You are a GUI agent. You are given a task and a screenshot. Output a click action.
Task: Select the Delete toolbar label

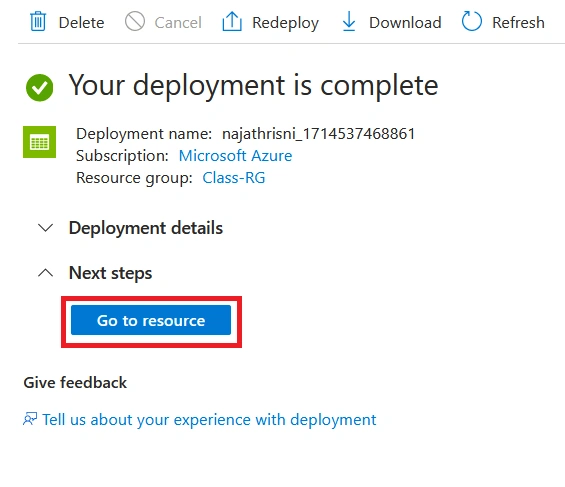pyautogui.click(x=81, y=22)
